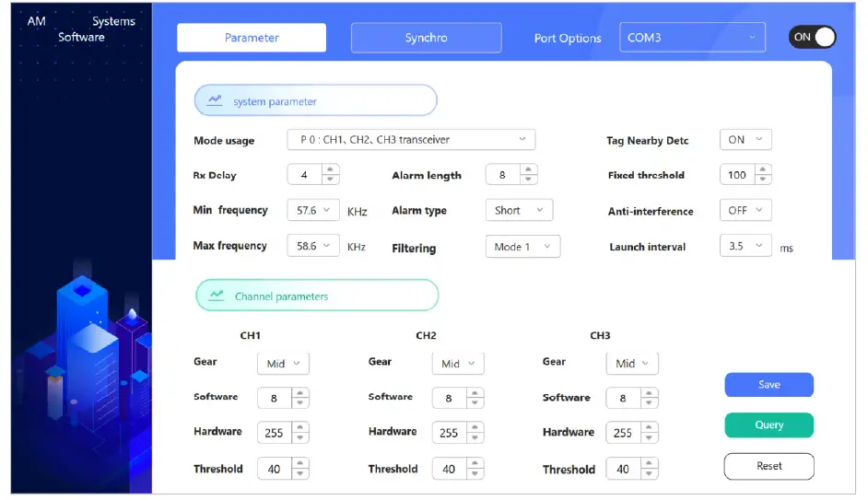Decrease the CH3 Software value

[649, 402]
